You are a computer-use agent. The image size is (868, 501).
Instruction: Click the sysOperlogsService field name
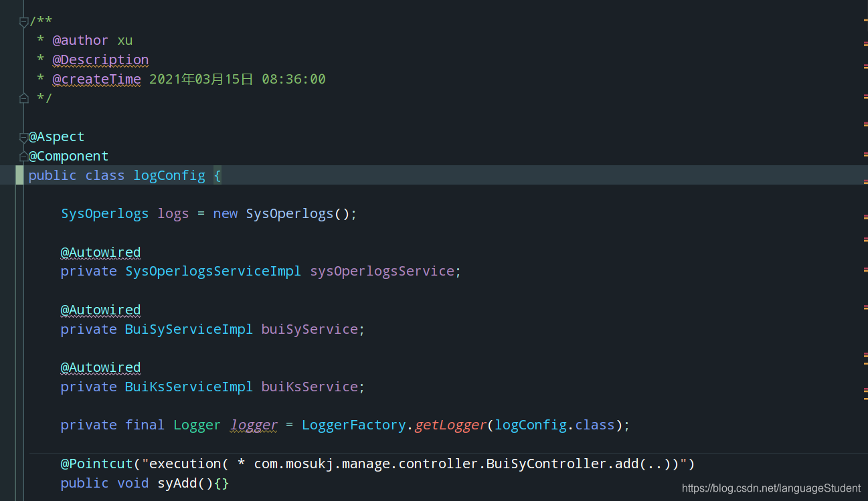click(382, 271)
